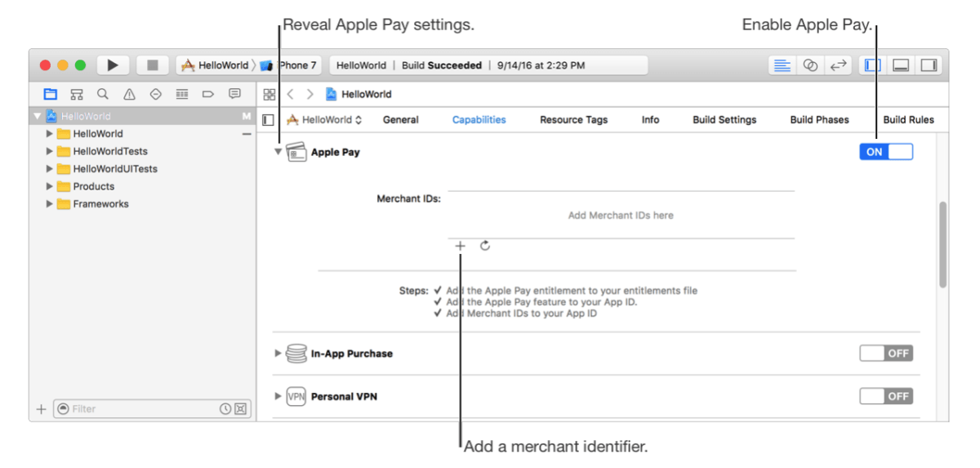Collapse the Apple Pay section

[278, 152]
